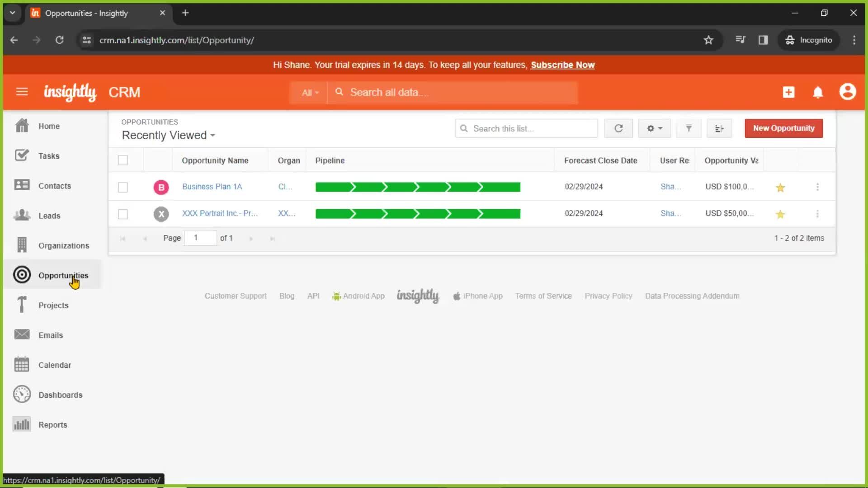This screenshot has width=868, height=488.
Task: Select the checkbox for XXX Portrait Inc opportunity
Action: coord(123,213)
